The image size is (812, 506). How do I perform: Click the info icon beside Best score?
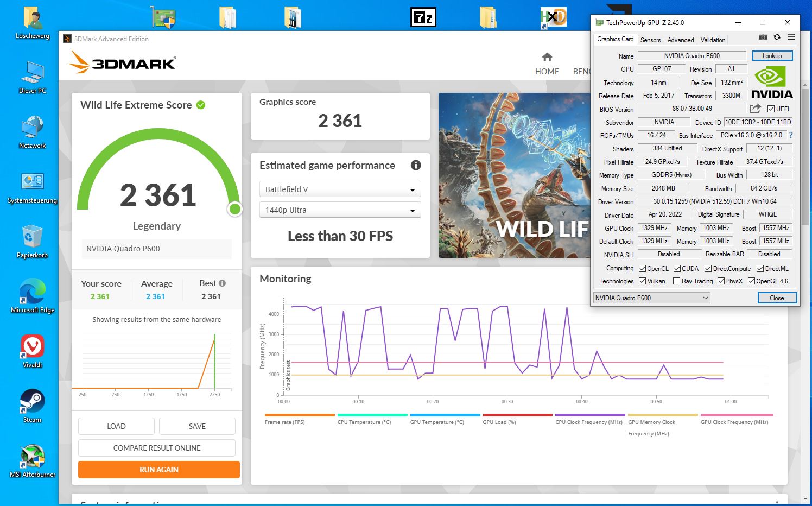(x=222, y=283)
